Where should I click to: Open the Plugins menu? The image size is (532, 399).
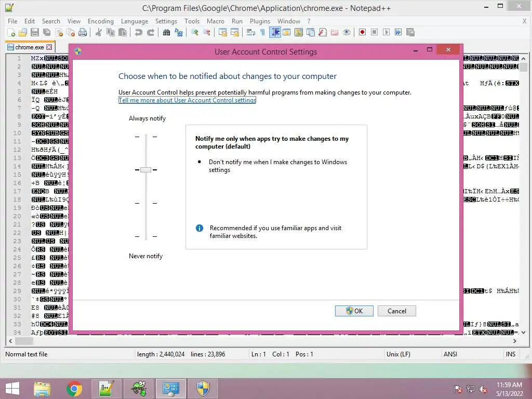(x=260, y=21)
